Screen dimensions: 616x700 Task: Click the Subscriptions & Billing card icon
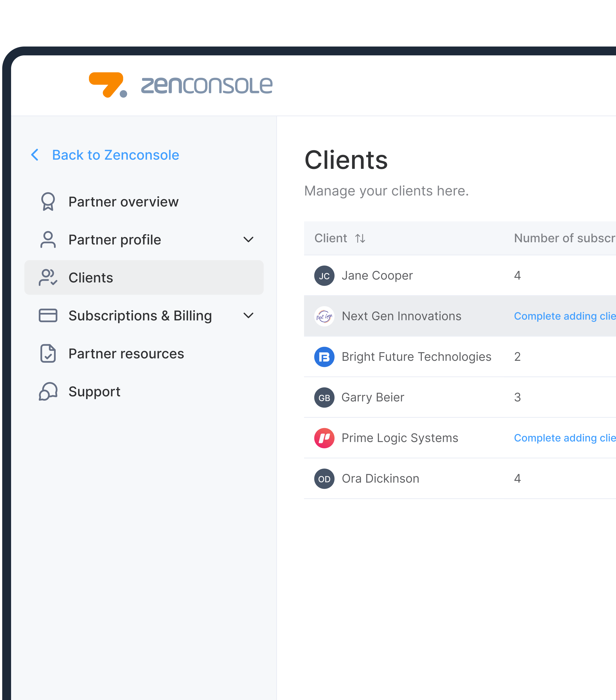tap(48, 315)
